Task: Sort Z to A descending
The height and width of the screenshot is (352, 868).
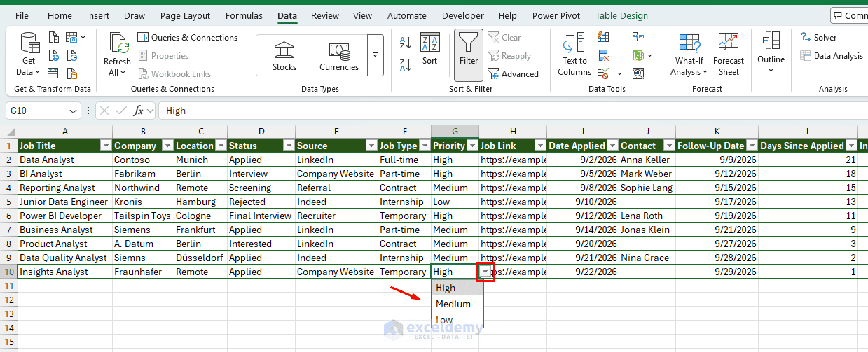Action: click(x=406, y=65)
